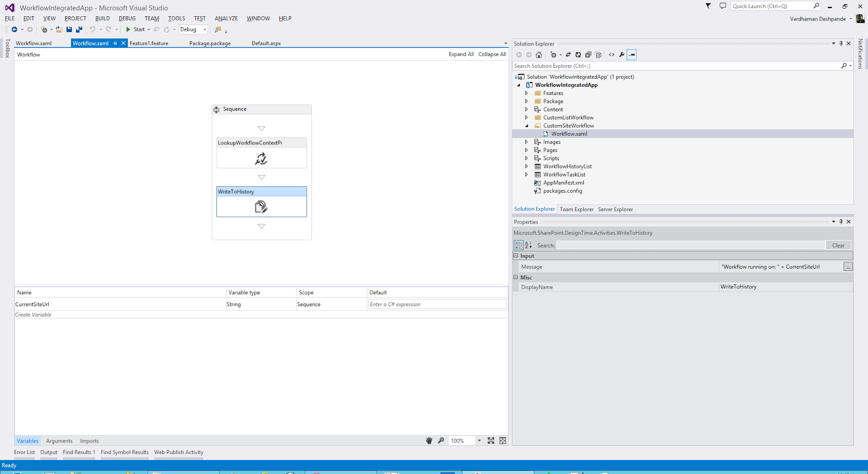Image resolution: width=868 pixels, height=474 pixels.
Task: Click the Find in Files toolbar icon
Action: pyautogui.click(x=218, y=29)
